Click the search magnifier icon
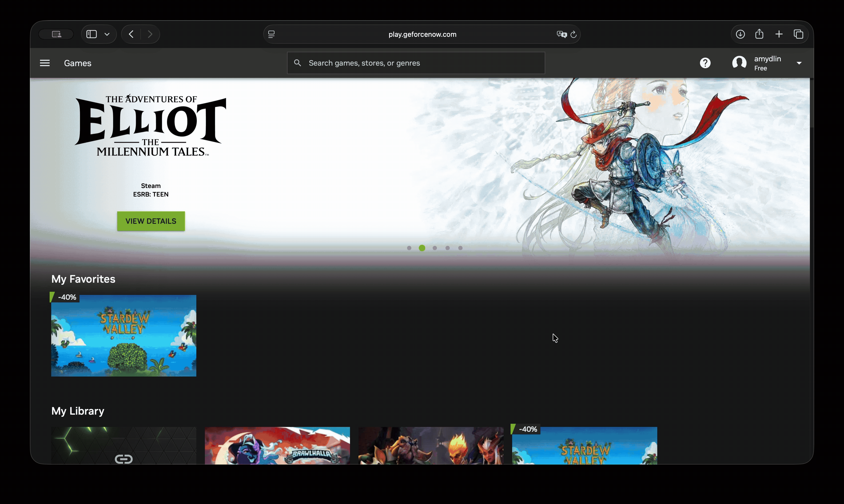Screen dimensions: 844x504 coord(297,63)
